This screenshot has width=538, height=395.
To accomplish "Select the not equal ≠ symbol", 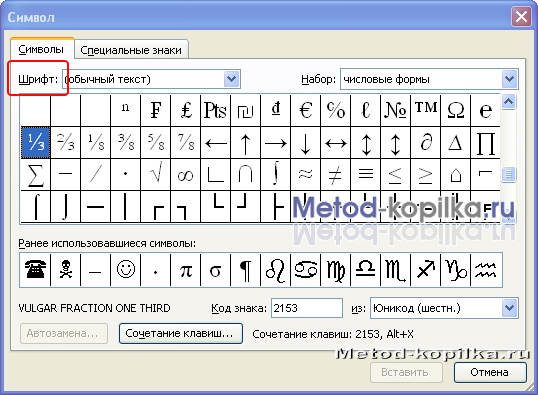I will point(336,175).
